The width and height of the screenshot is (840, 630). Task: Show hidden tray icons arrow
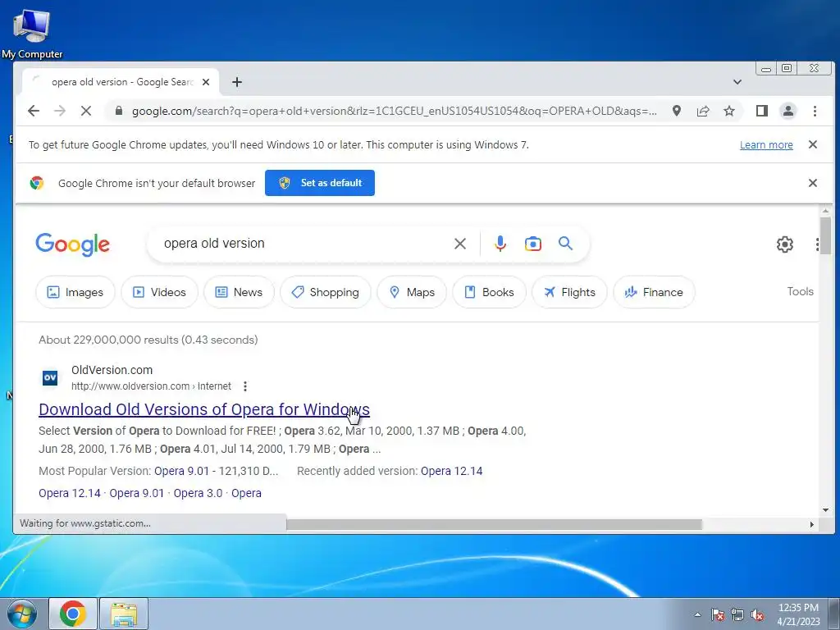coord(697,614)
